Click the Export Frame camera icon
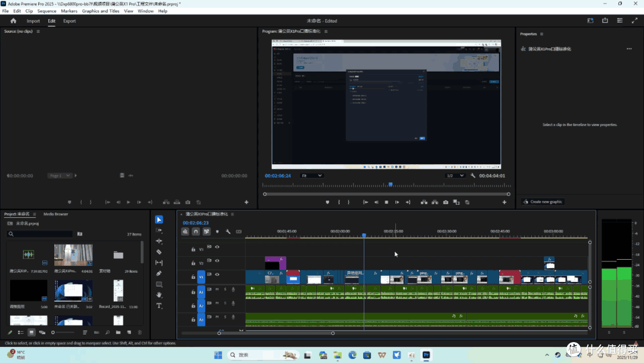The image size is (644, 363). pos(445,202)
